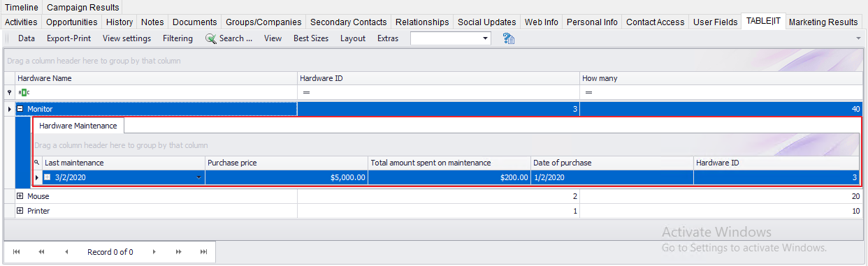Sort by the Last maintenance column header
This screenshot has width=868, height=266.
(x=123, y=163)
